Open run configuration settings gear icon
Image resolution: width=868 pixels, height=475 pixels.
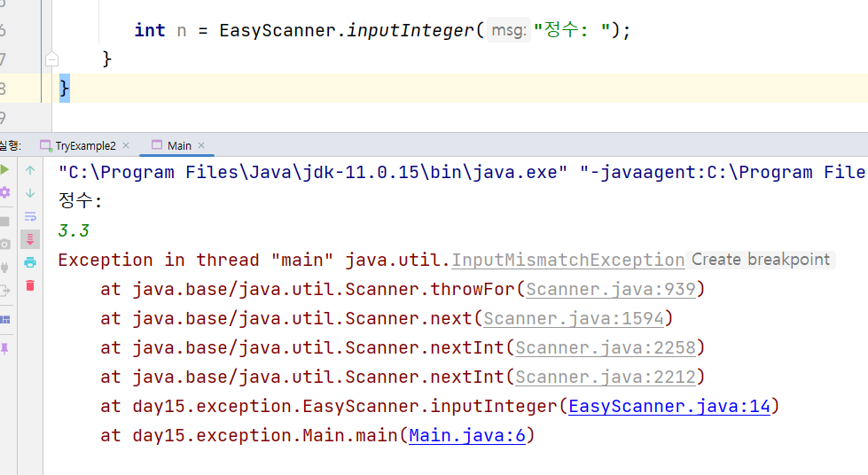[4, 192]
